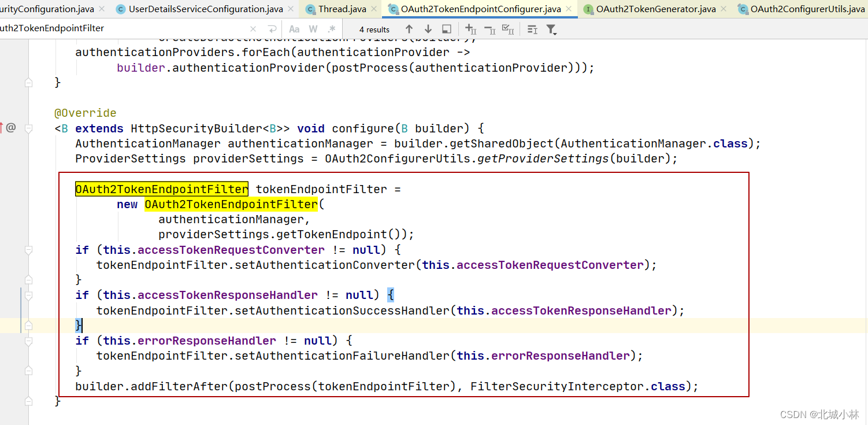This screenshot has height=425, width=868.
Task: Click highlighted OAuth2TokenEndpointFilter after 'new' keyword
Action: point(231,204)
